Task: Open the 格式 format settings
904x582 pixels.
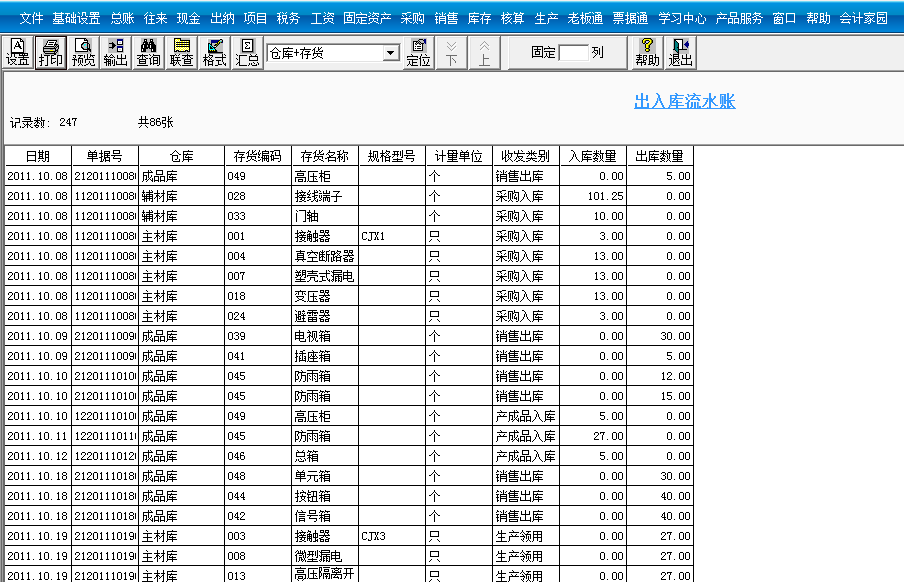Action: (214, 51)
